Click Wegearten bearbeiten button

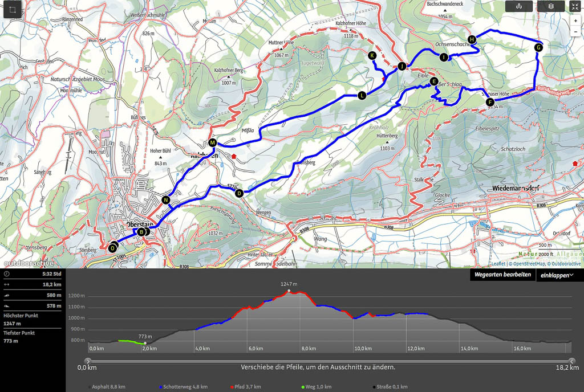click(x=502, y=275)
